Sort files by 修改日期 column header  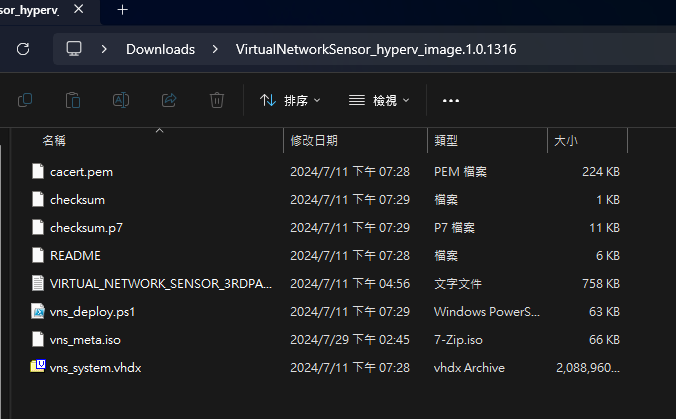click(x=314, y=141)
